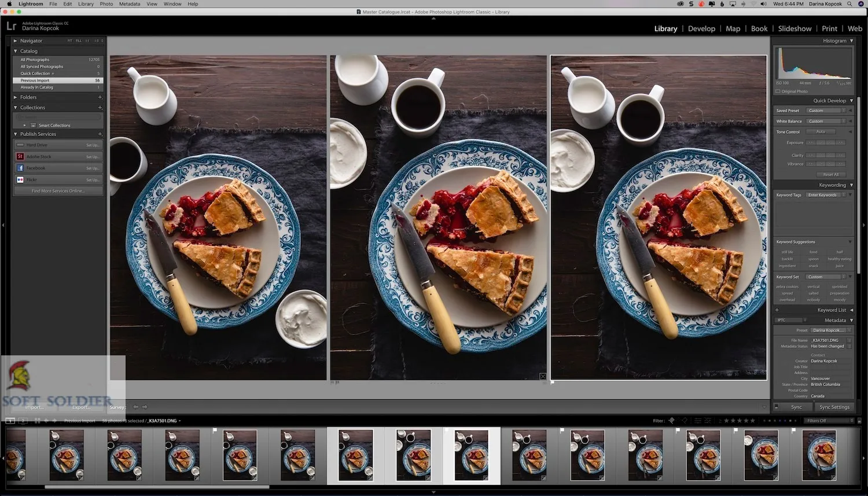This screenshot has width=868, height=496.
Task: Remove the middle photo from survey view
Action: [543, 376]
